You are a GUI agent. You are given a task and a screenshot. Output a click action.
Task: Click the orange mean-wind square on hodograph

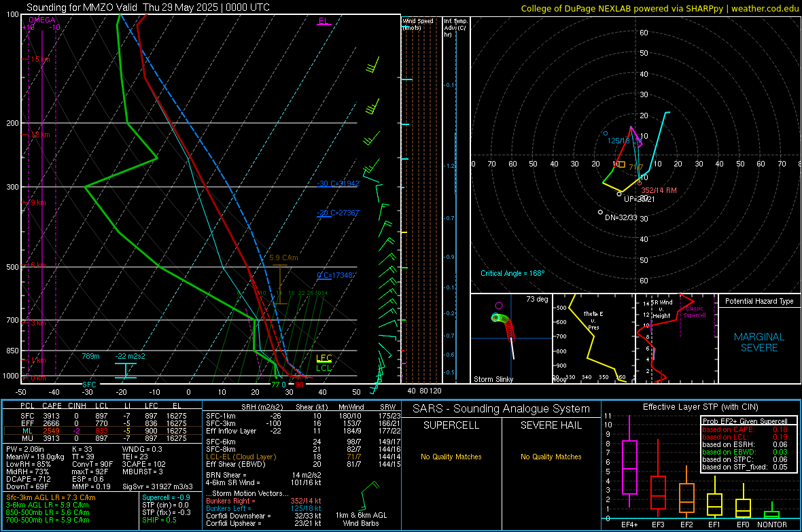pyautogui.click(x=621, y=164)
